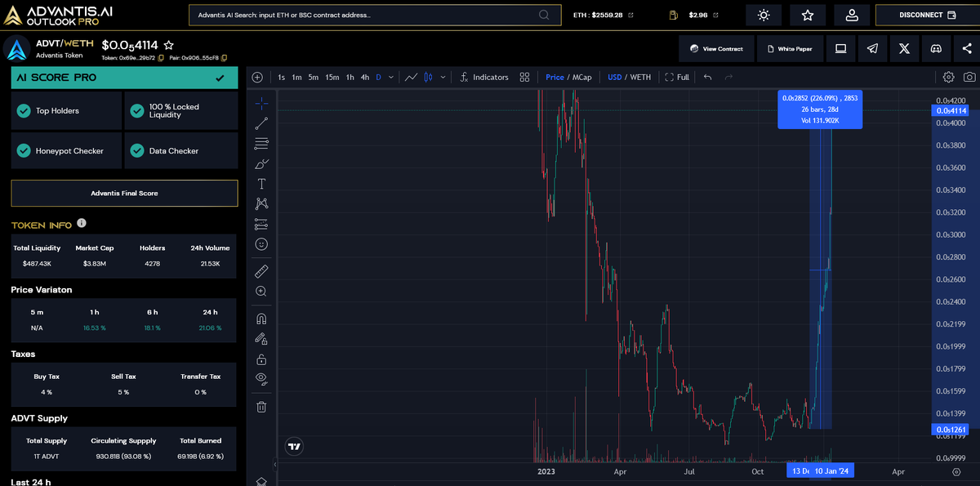The width and height of the screenshot is (980, 486).
Task: Select the 5m timeframe
Action: click(314, 78)
